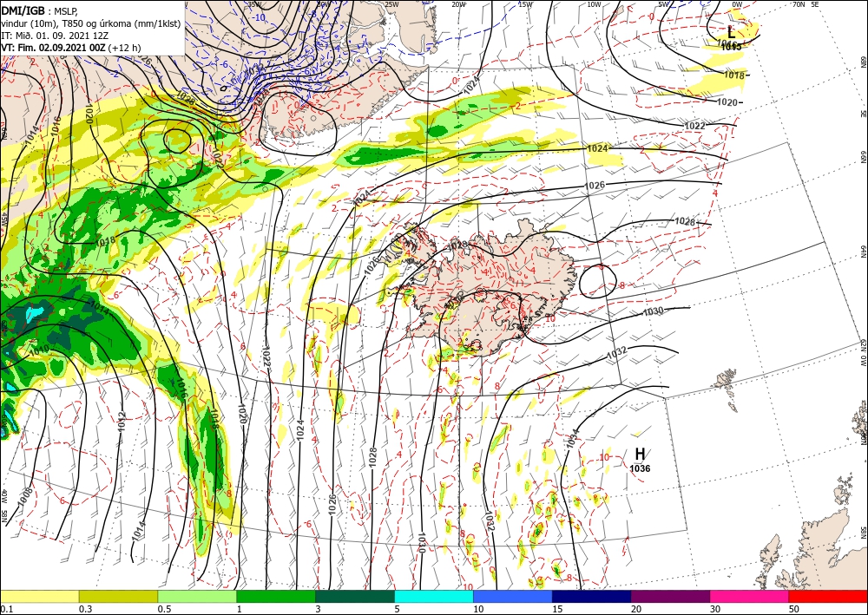The height and width of the screenshot is (615, 868).
Task: Click the yellow 0.1–0.3 legend color band
Action: tap(39, 596)
